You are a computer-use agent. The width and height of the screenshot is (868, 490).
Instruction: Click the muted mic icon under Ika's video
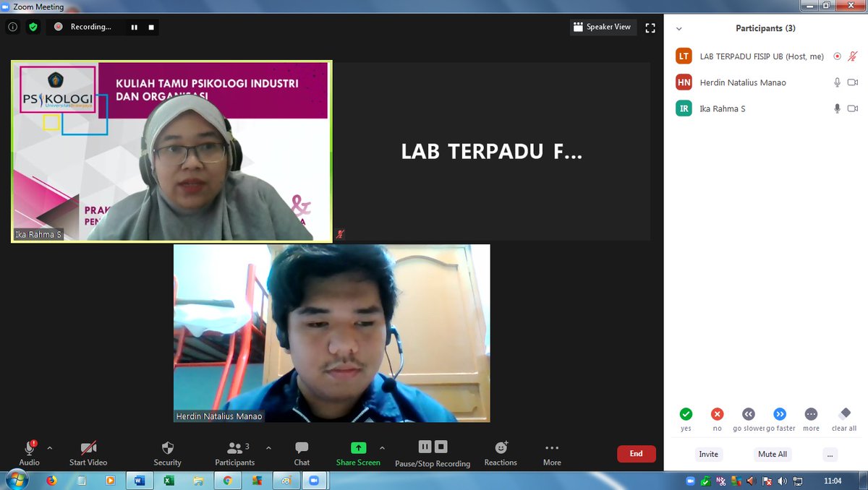pos(340,234)
